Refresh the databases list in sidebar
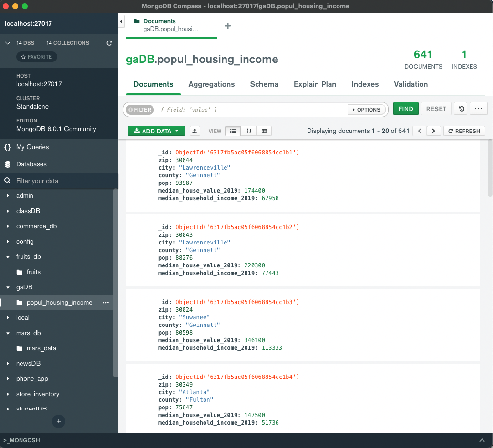 pos(109,43)
